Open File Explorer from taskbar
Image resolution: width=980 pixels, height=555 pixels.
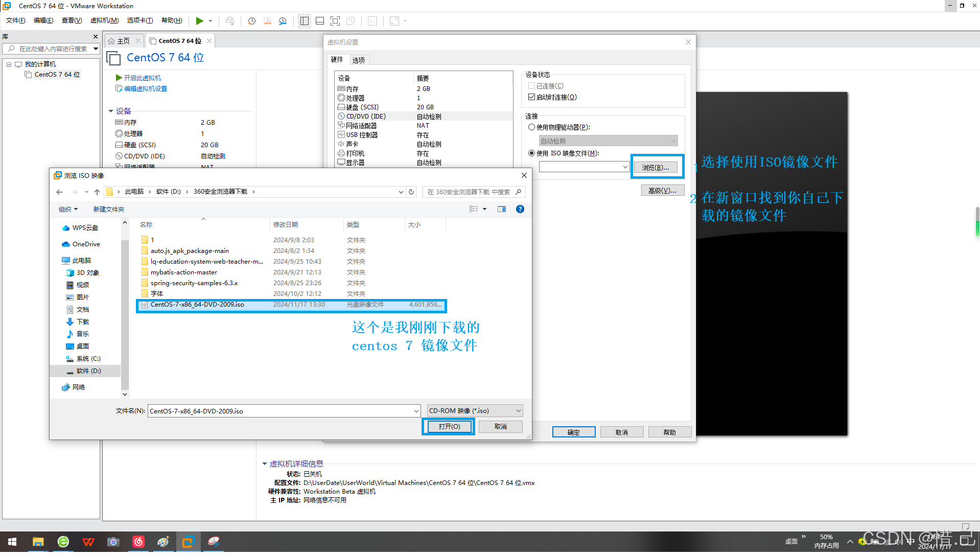point(38,542)
